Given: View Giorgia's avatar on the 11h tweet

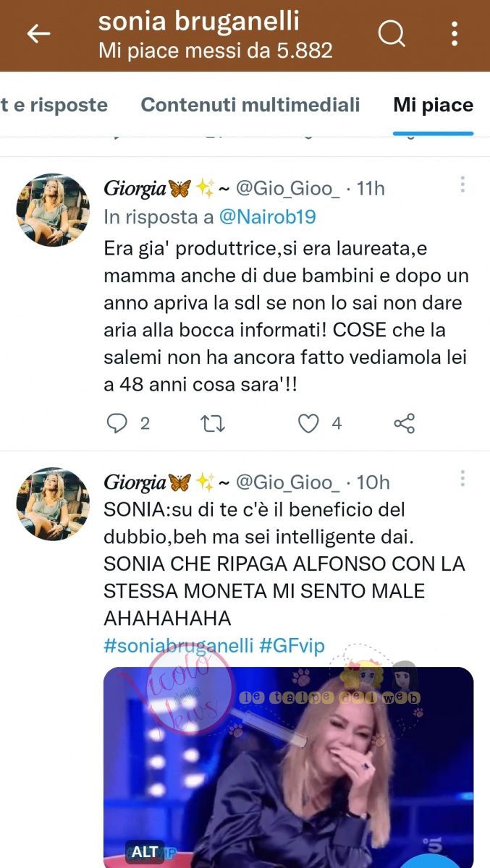Looking at the screenshot, I should click(x=53, y=210).
